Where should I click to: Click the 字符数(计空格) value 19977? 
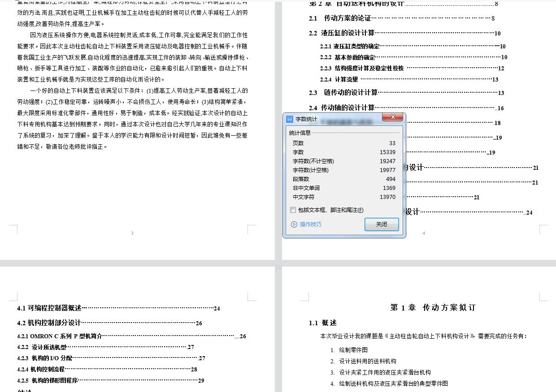tap(387, 170)
